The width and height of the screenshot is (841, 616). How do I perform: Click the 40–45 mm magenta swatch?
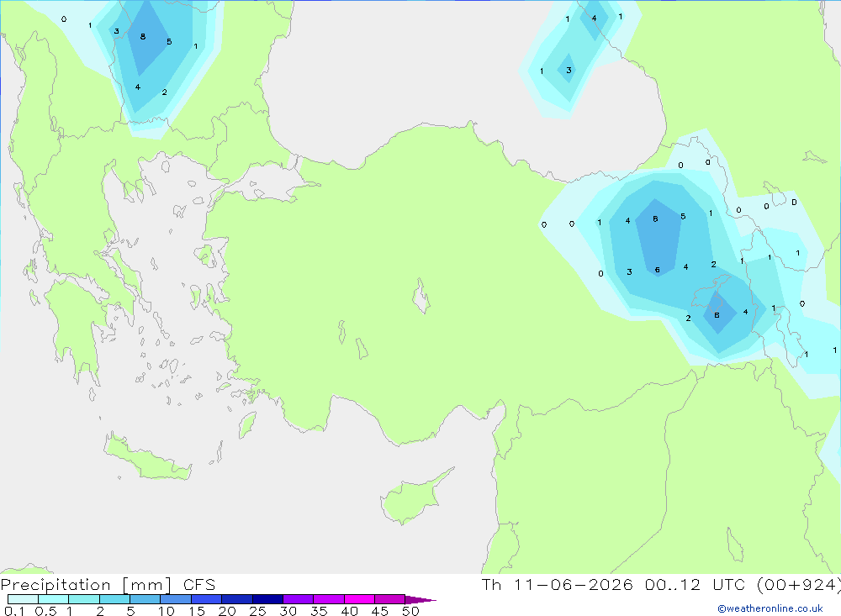click(359, 599)
